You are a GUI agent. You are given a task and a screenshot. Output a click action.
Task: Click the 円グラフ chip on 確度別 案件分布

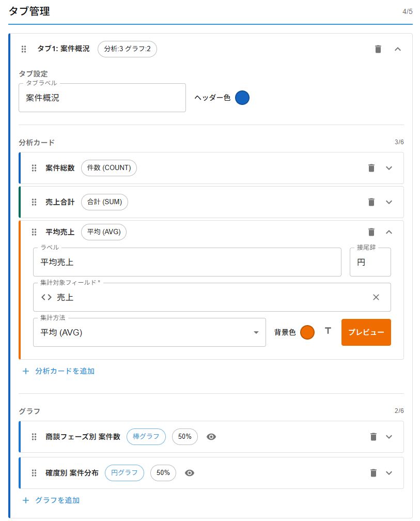124,472
